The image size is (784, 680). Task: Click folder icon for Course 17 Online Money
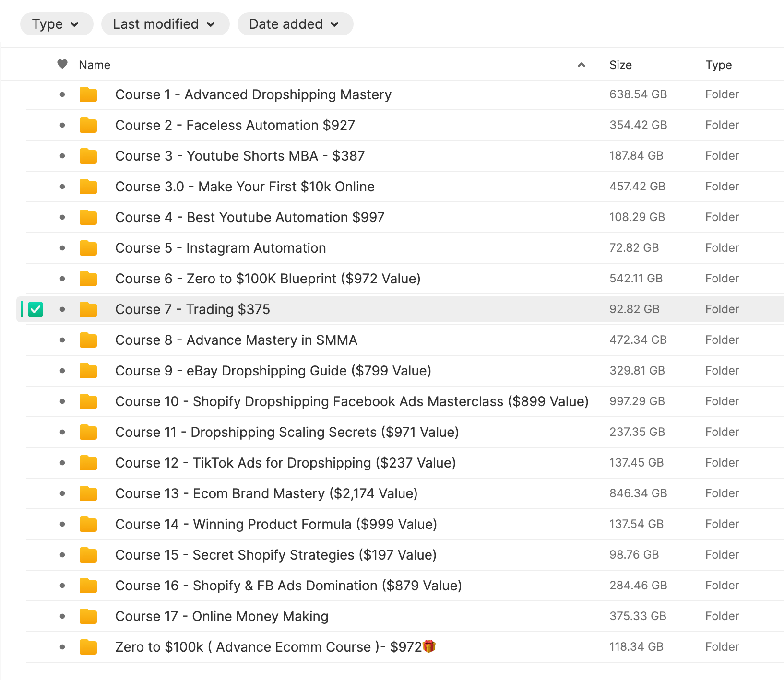pos(88,617)
